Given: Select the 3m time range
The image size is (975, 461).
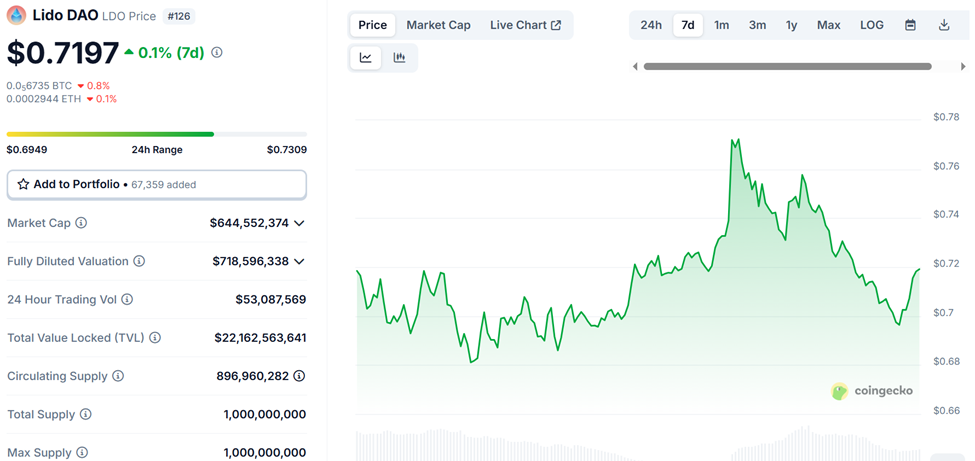Looking at the screenshot, I should pyautogui.click(x=757, y=25).
